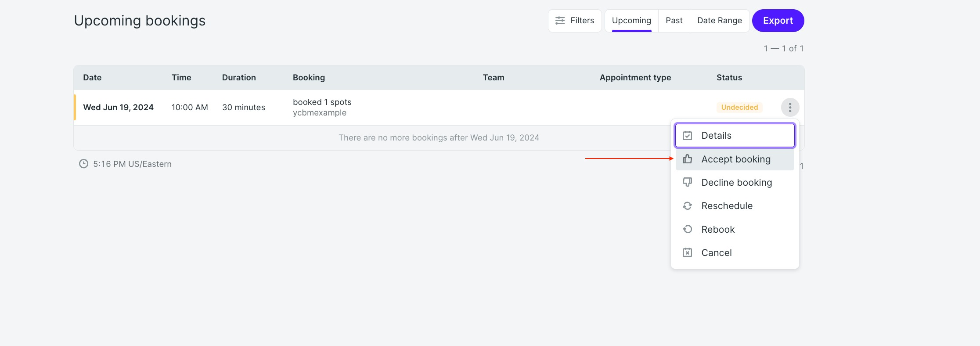Choose Accept booking from the menu
This screenshot has width=980, height=346.
click(735, 159)
